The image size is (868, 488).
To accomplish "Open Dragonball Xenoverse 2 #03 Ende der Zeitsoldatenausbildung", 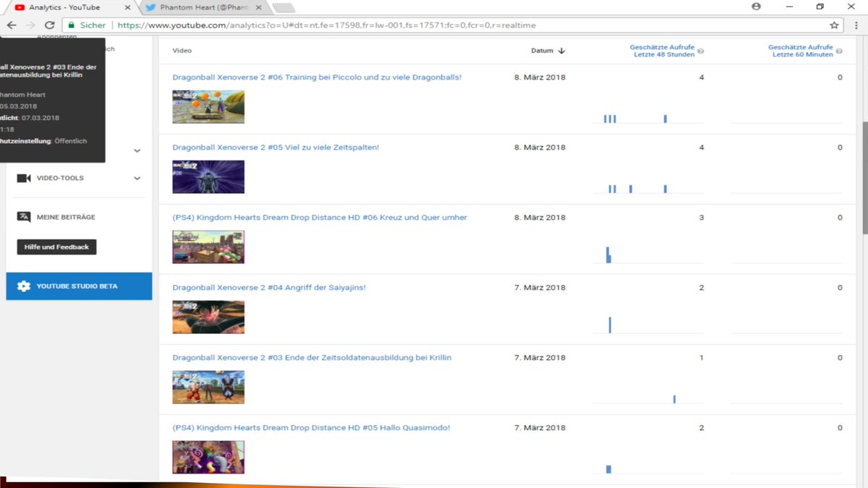I will [x=312, y=358].
